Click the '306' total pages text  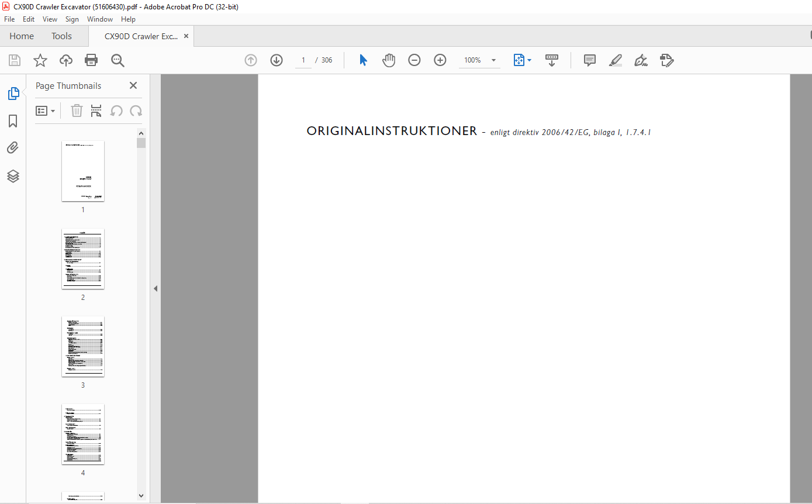(x=327, y=60)
